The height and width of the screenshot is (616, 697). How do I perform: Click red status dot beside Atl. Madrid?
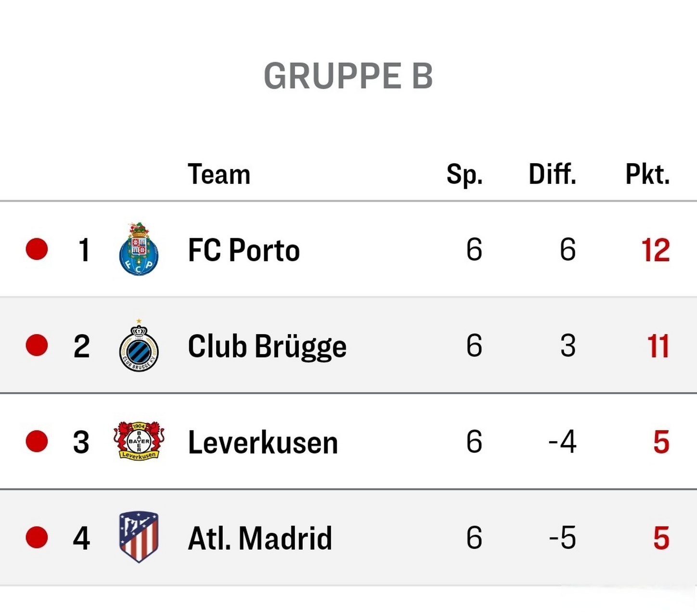tap(37, 537)
